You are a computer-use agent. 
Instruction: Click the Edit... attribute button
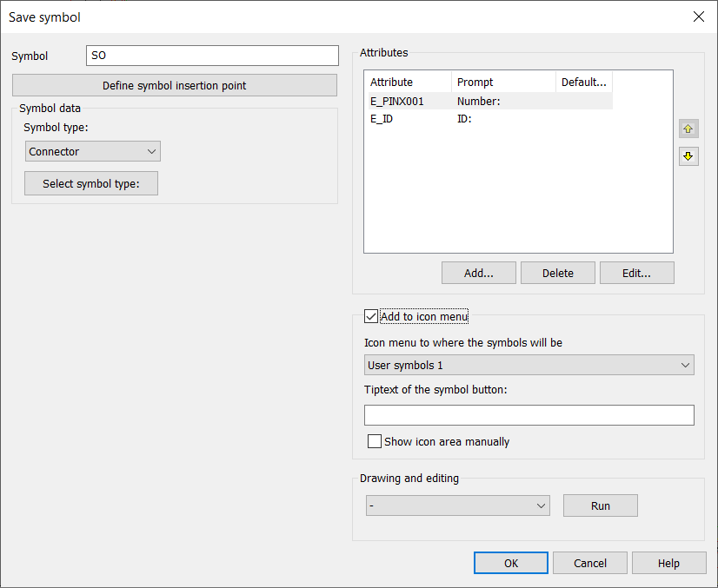(x=636, y=273)
